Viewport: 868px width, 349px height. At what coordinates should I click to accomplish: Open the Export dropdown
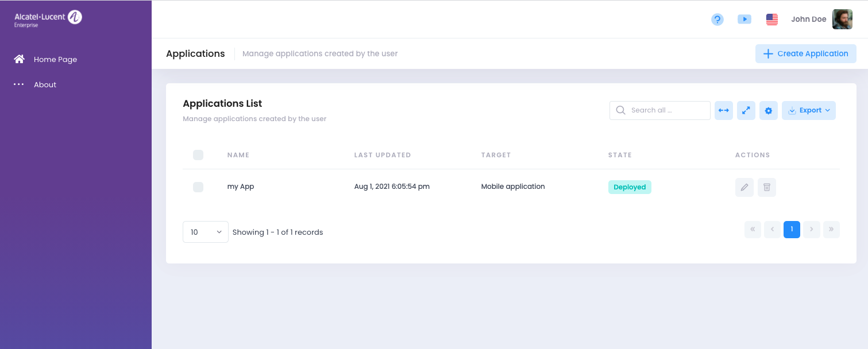(808, 110)
